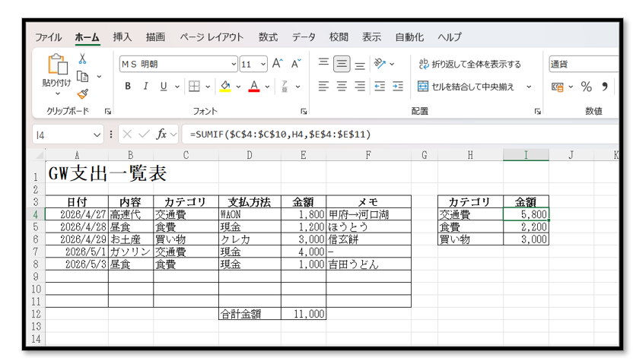Image resolution: width=633 pixels, height=364 pixels.
Task: Switch to the データ tab
Action: click(x=304, y=37)
